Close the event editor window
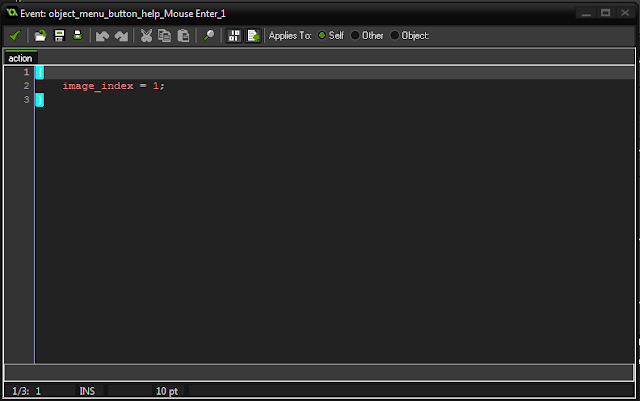The height and width of the screenshot is (401, 640). pyautogui.click(x=625, y=13)
